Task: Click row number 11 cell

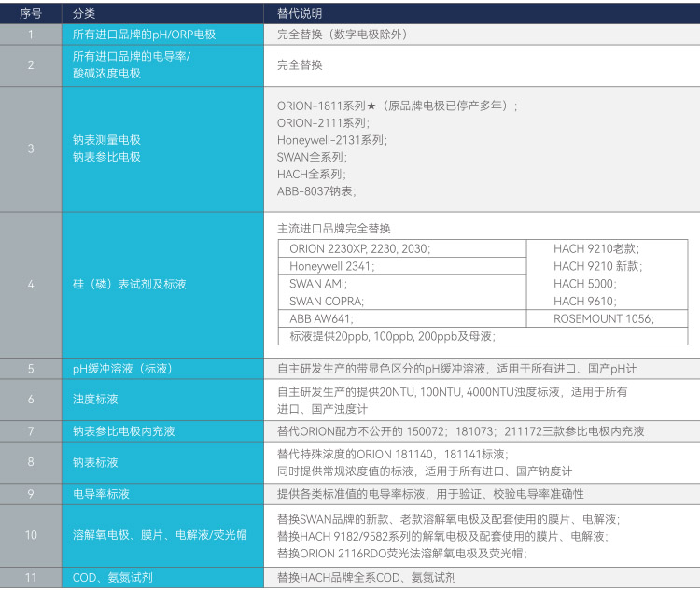Action: pyautogui.click(x=31, y=578)
